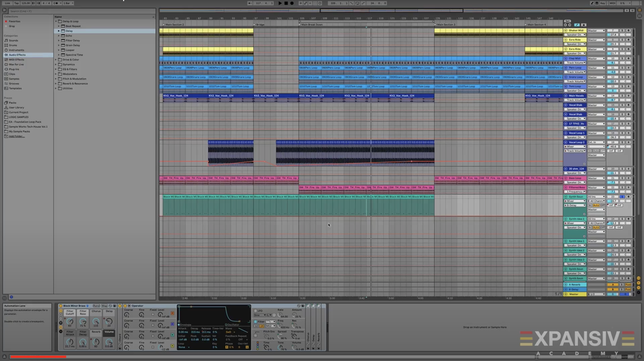644x361 pixels.
Task: Click the Session Record circle icon
Action: tap(320, 3)
